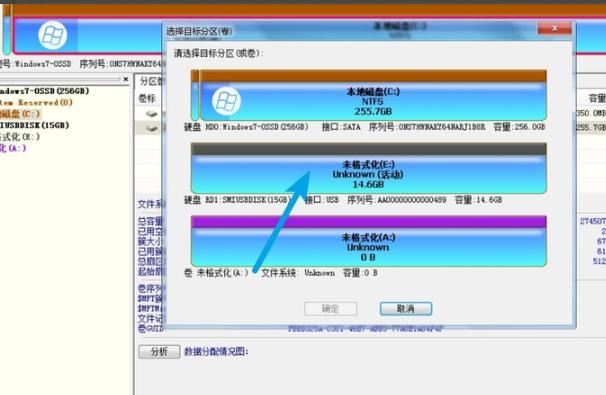Click Windows logo icon in dialog C: partition
The image size is (606, 395).
pyautogui.click(x=226, y=101)
